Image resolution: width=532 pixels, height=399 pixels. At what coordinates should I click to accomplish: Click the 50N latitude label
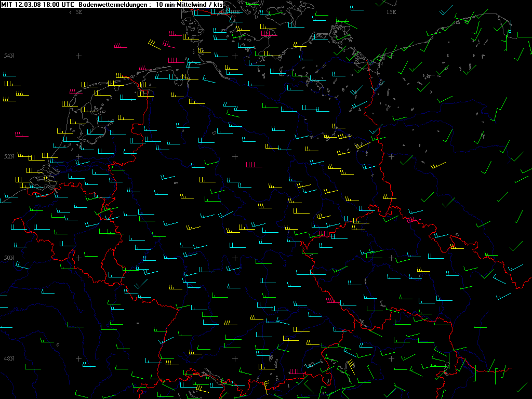8,258
